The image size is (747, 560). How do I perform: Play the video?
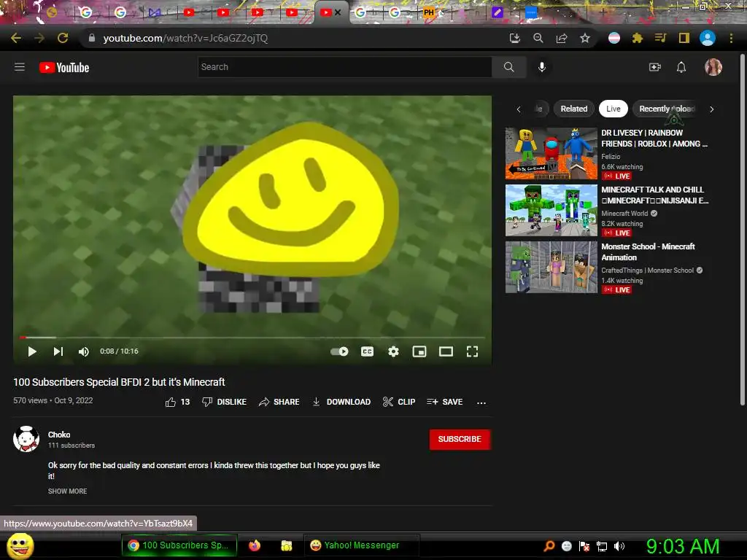32,351
